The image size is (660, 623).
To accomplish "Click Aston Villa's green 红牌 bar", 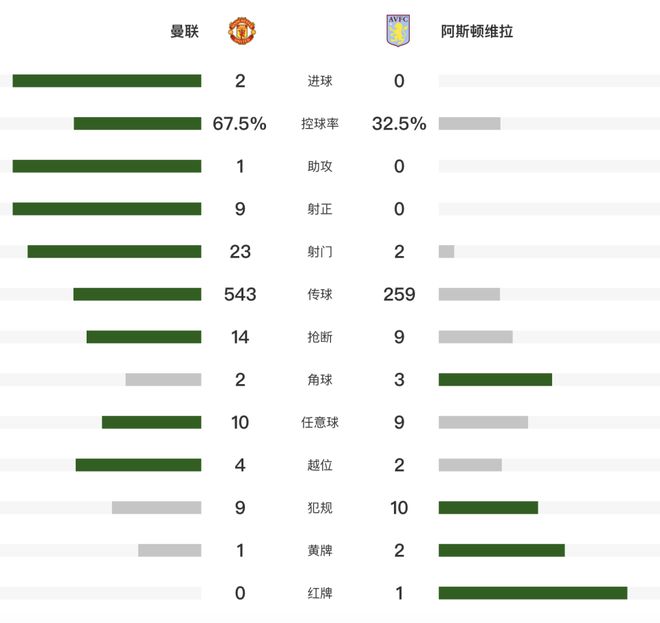I will tap(532, 593).
